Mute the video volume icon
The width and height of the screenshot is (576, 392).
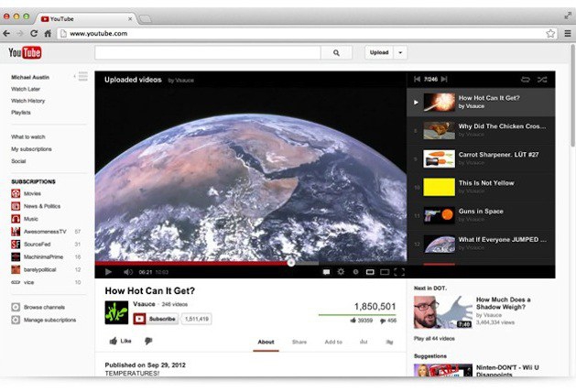click(128, 272)
